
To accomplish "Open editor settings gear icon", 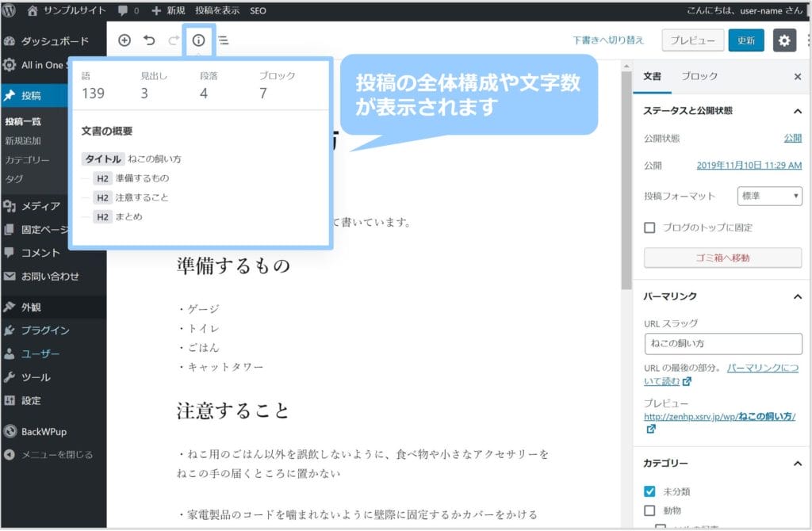I will [x=784, y=40].
